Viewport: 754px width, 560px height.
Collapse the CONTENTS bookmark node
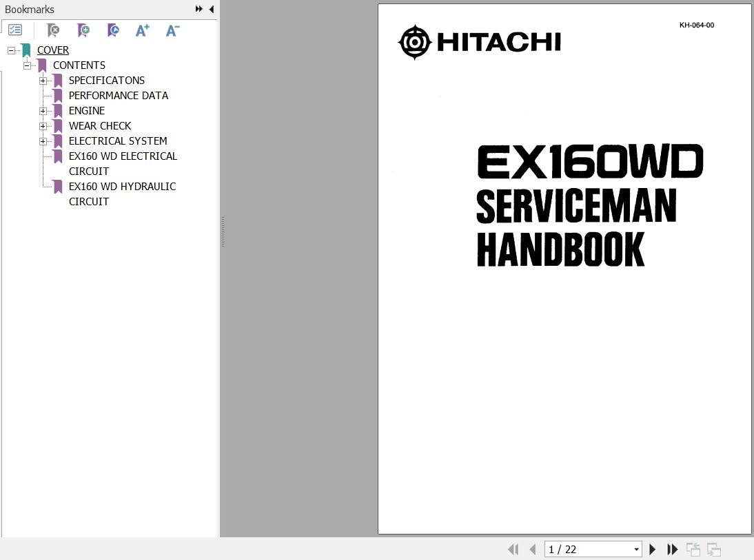(27, 65)
